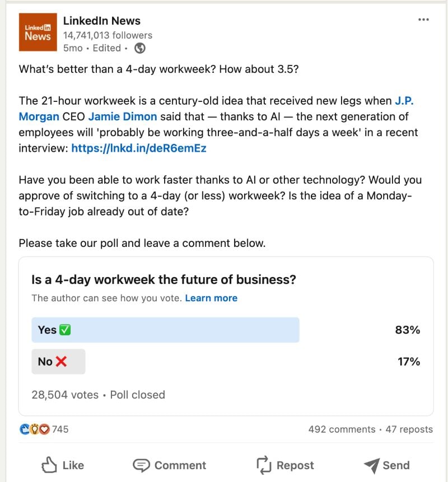Screen dimensions: 448x482
Task: Click the 28,504 votes count
Action: coord(65,395)
